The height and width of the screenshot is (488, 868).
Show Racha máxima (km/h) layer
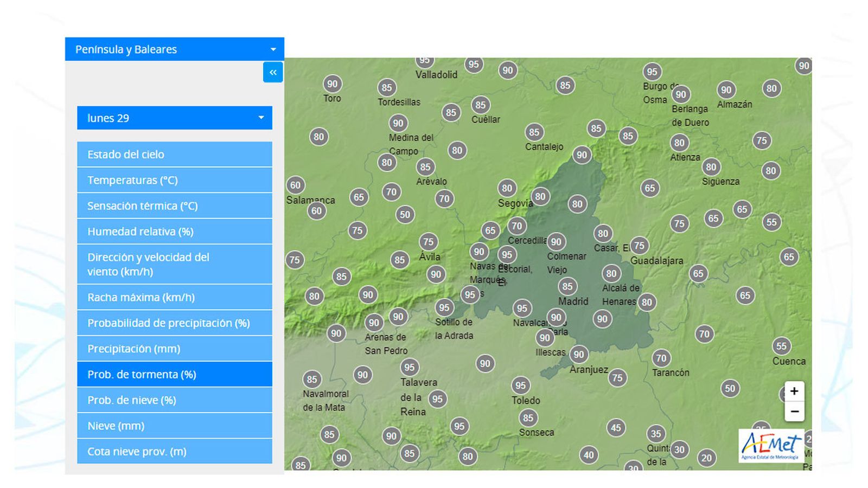(x=175, y=297)
